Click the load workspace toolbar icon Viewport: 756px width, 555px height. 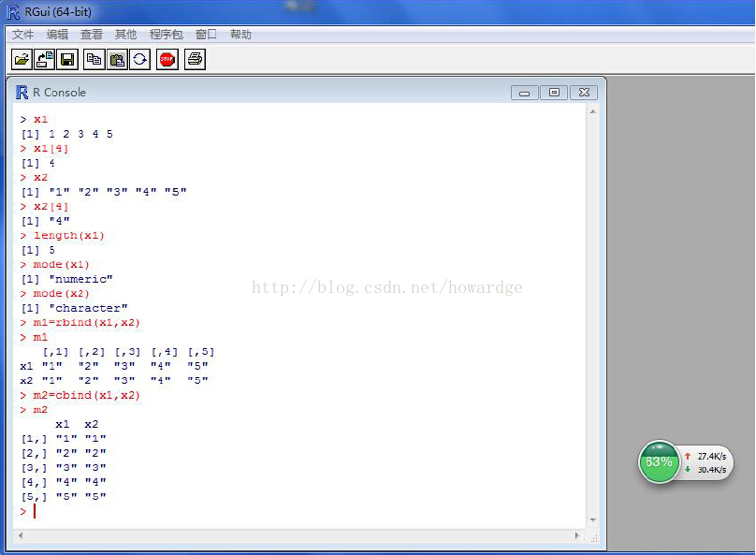click(44, 60)
